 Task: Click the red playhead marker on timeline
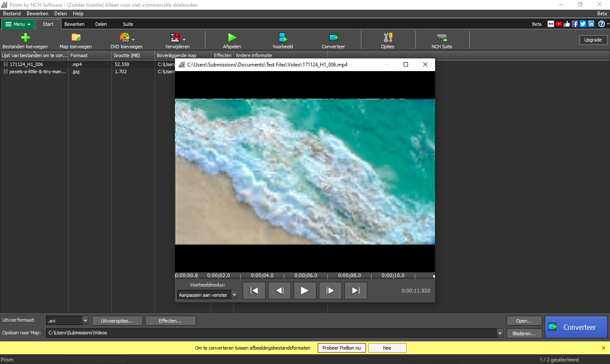click(x=434, y=276)
